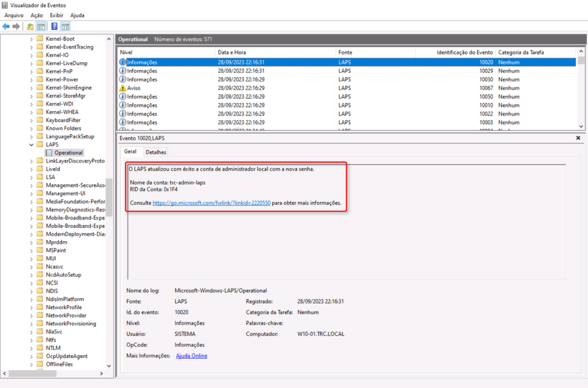
Task: Open the Exibir menu
Action: tap(56, 15)
